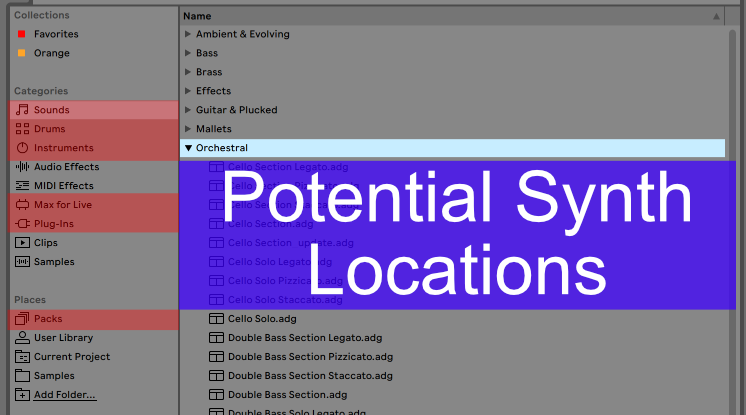Click the Orange collection color square
The height and width of the screenshot is (415, 746).
21,53
